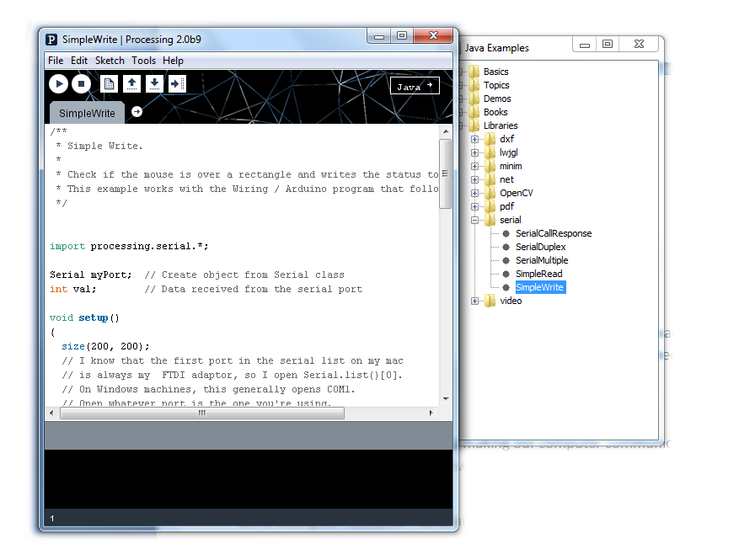Viewport: 739px width, 560px height.
Task: Select the highlighted SimpleWrite example
Action: pyautogui.click(x=540, y=287)
